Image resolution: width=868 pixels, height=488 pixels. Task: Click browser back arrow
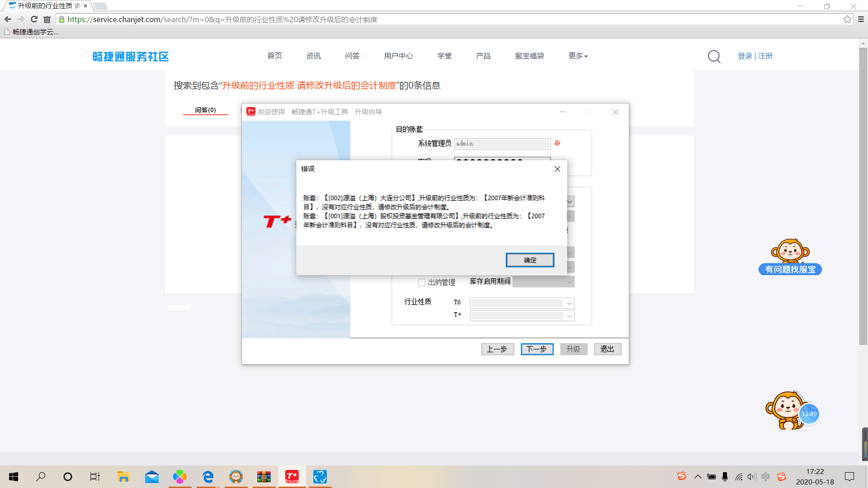(x=8, y=19)
